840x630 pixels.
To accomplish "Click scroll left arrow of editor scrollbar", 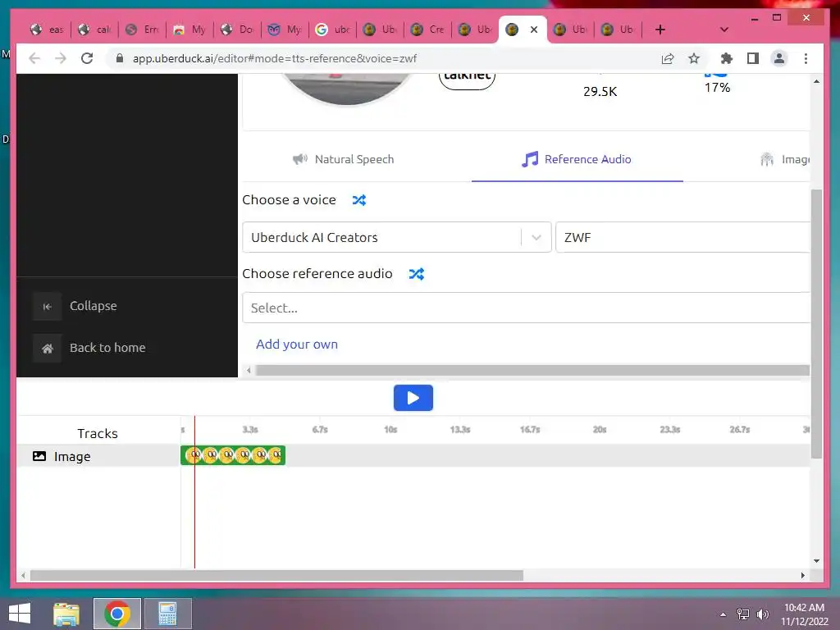I will point(249,370).
